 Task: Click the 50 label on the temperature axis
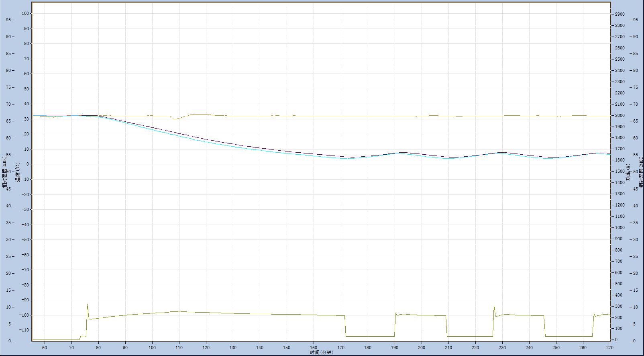[26, 89]
